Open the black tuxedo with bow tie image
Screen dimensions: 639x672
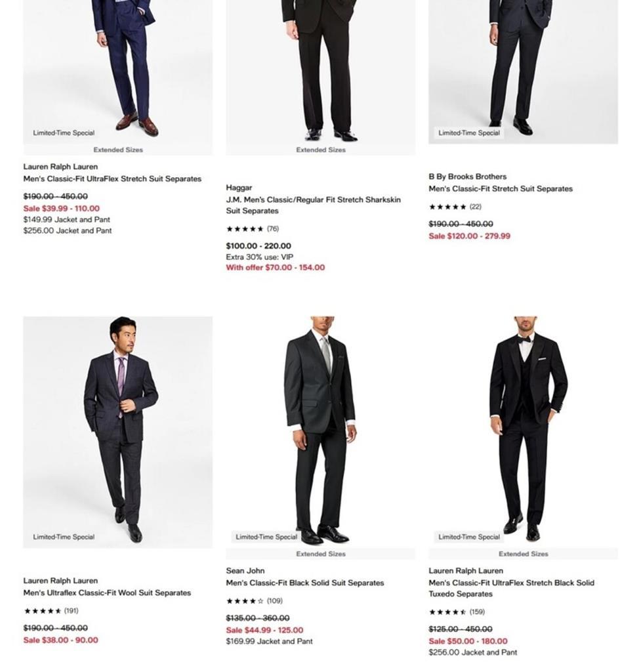coord(523,432)
